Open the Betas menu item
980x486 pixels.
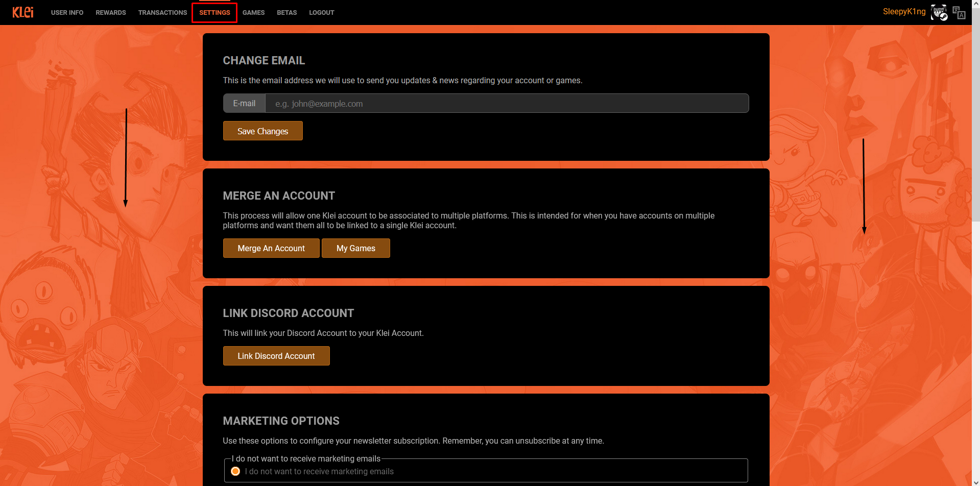point(286,12)
